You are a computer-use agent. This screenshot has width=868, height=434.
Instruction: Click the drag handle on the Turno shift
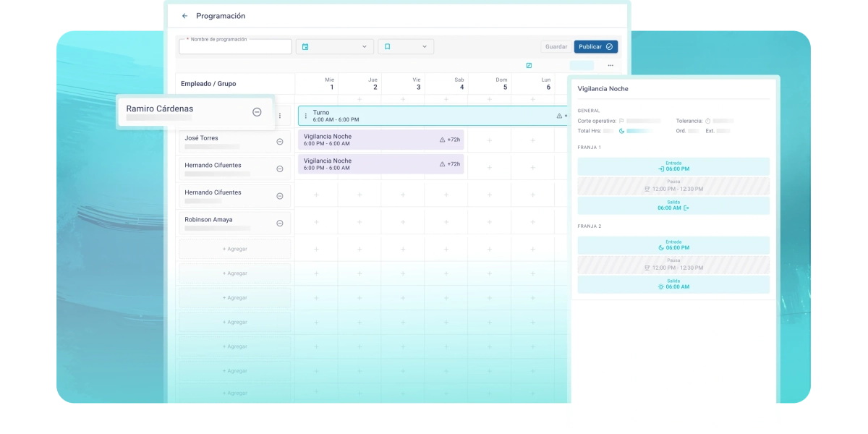coord(305,116)
